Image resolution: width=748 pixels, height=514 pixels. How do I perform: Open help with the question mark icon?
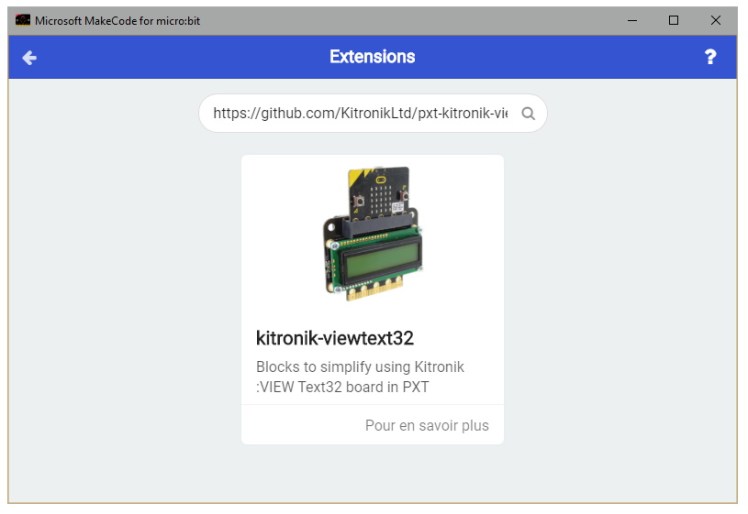coord(710,58)
